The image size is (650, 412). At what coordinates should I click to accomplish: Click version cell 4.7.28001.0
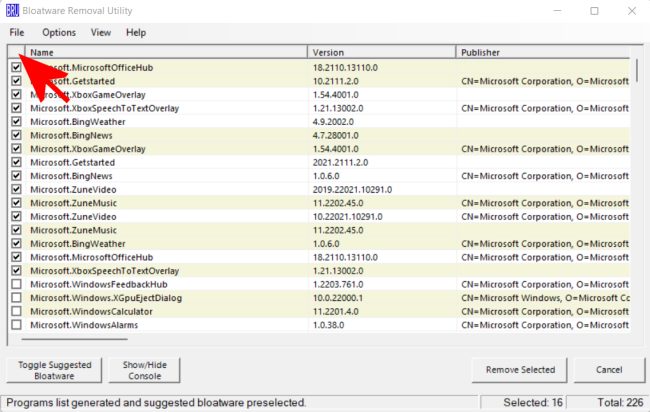point(336,136)
